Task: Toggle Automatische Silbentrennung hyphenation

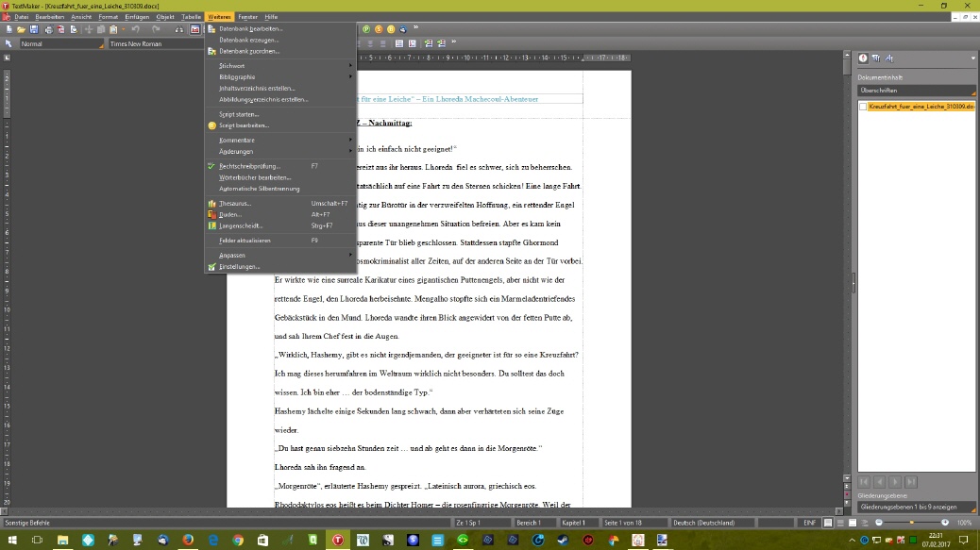Action: click(258, 188)
